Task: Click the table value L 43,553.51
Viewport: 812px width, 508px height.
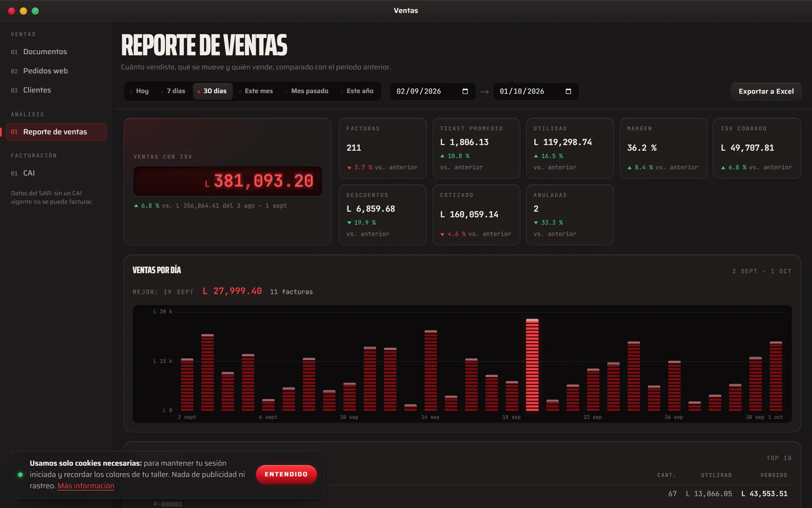Action: 764,494
